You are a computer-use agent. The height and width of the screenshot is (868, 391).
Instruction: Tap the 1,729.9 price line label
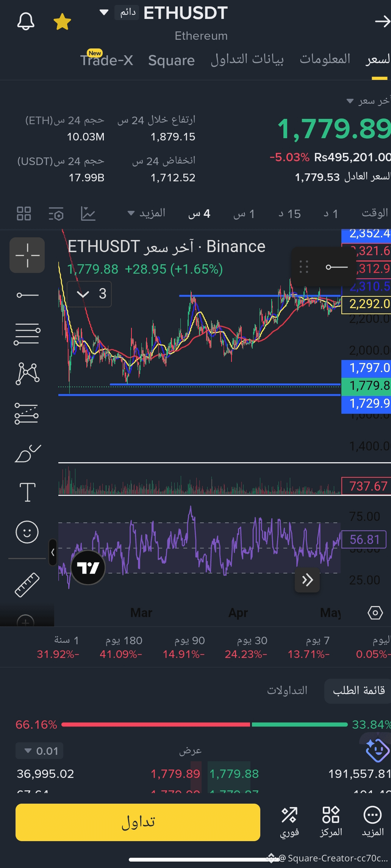point(366,404)
